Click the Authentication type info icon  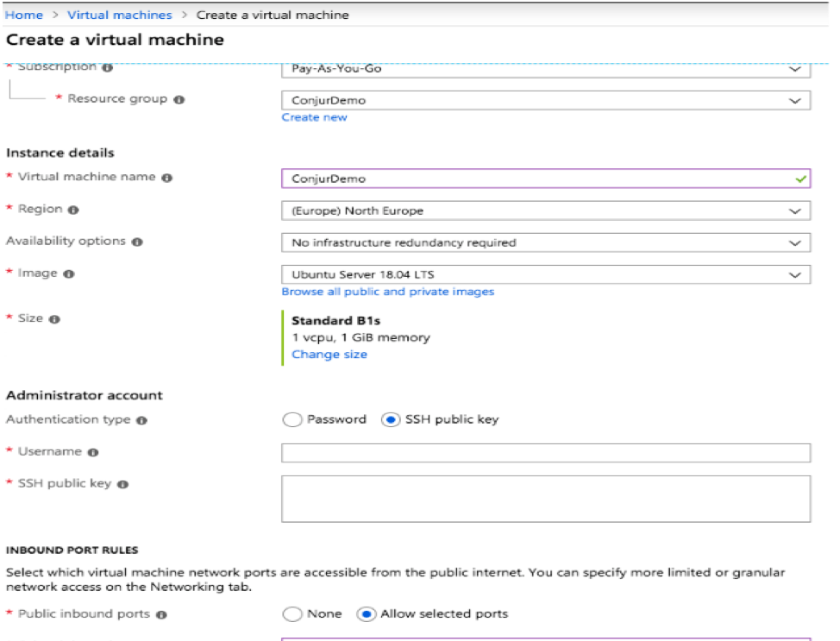[141, 421]
